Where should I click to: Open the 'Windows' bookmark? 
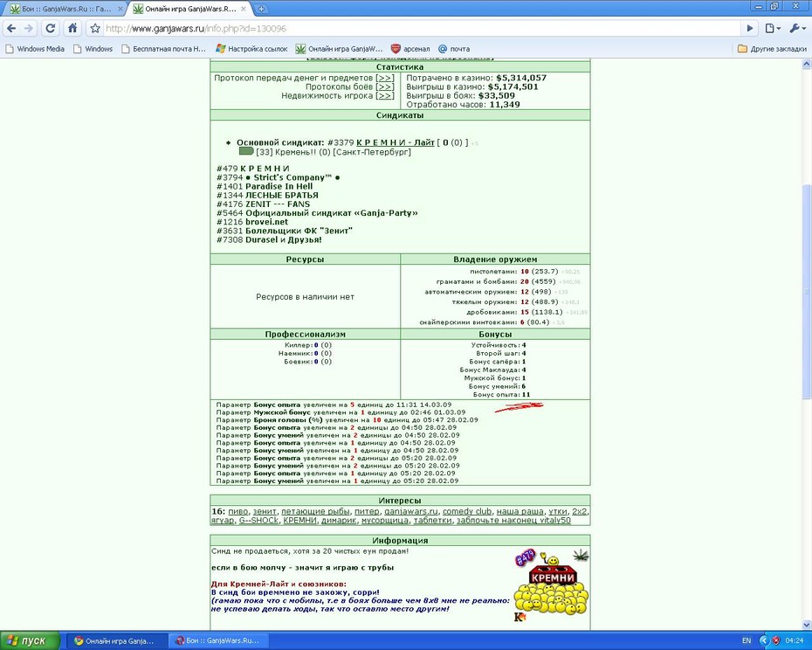93,49
